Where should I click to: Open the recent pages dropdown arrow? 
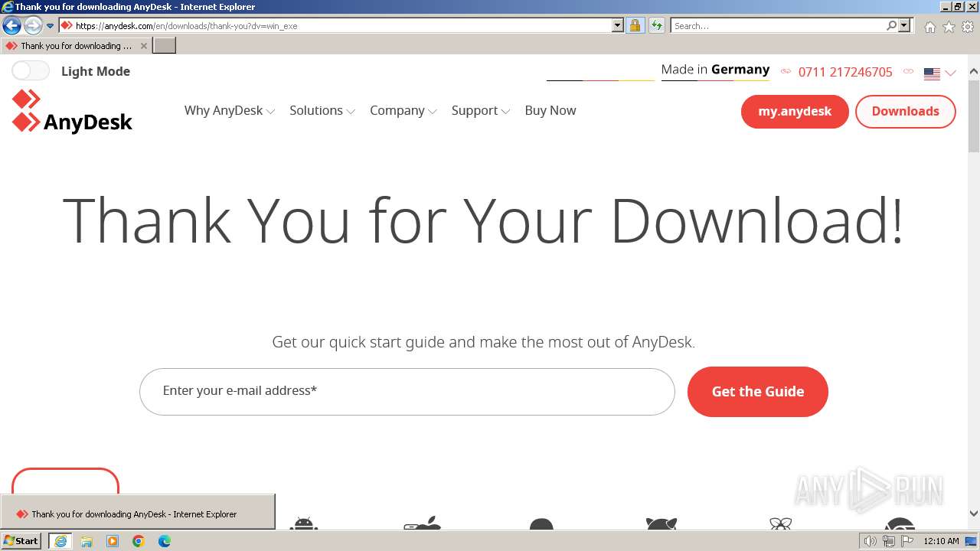51,26
